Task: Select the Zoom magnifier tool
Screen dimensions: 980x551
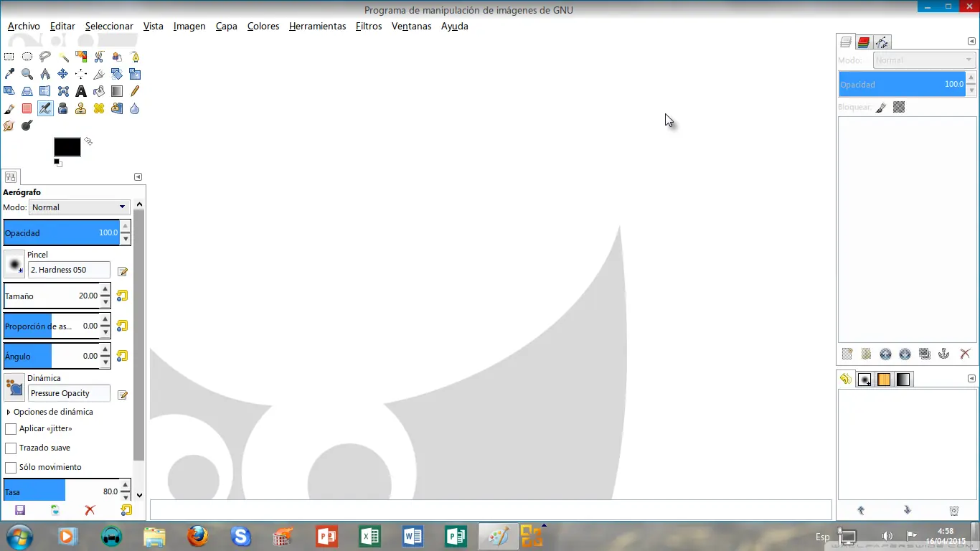Action: (x=27, y=73)
